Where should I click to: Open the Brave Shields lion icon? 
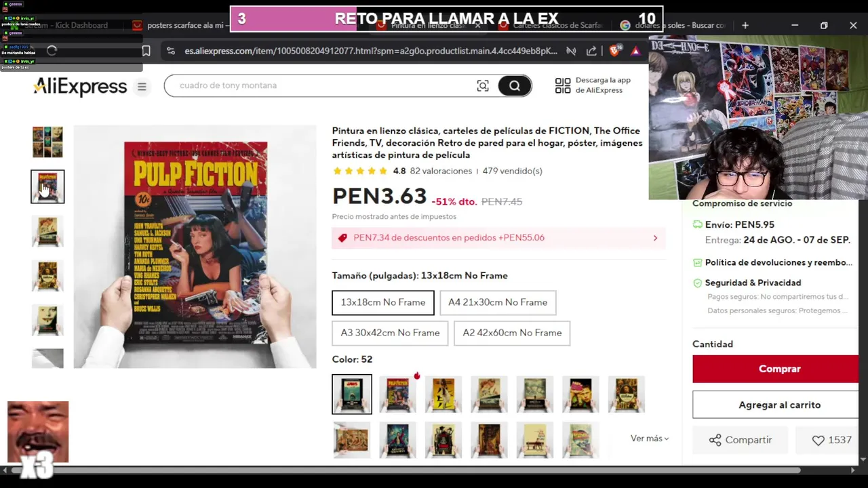pos(614,51)
